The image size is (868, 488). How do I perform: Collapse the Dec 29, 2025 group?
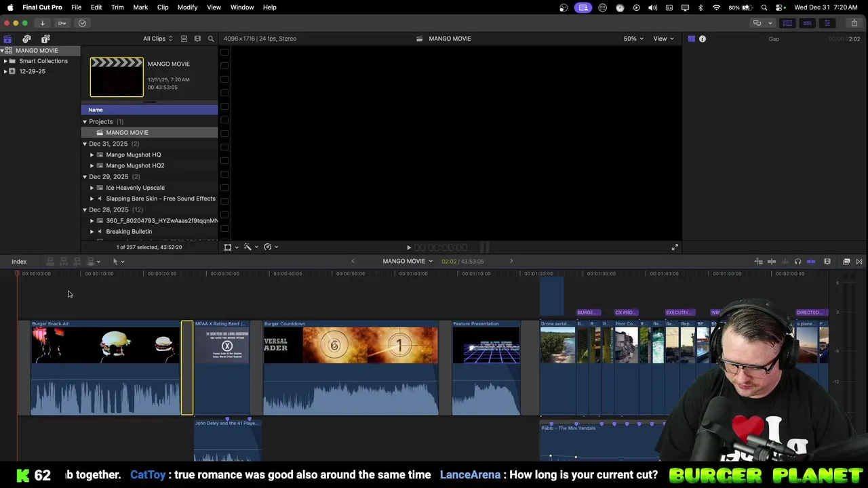(85, 177)
